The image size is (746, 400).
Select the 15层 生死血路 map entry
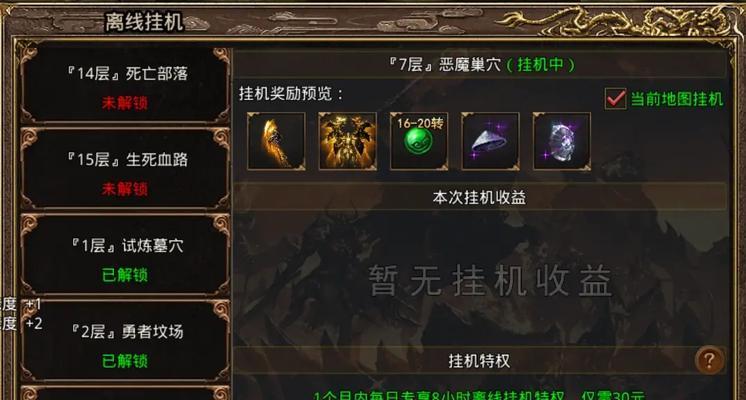(126, 170)
